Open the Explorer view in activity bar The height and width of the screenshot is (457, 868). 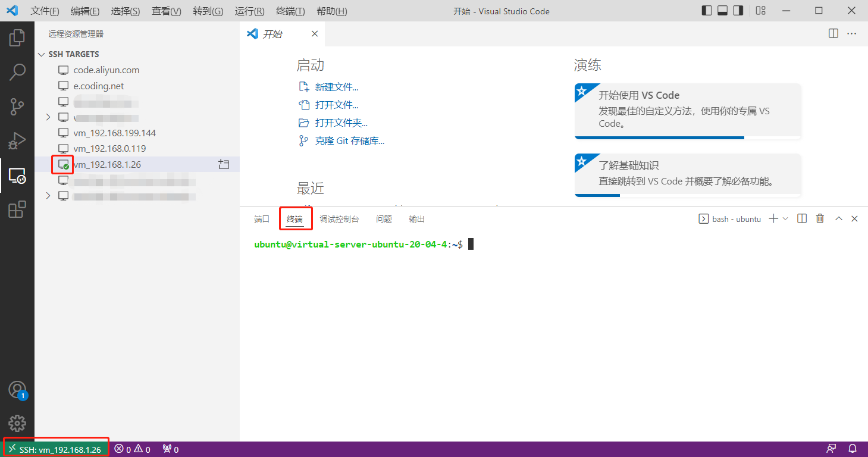[x=17, y=38]
